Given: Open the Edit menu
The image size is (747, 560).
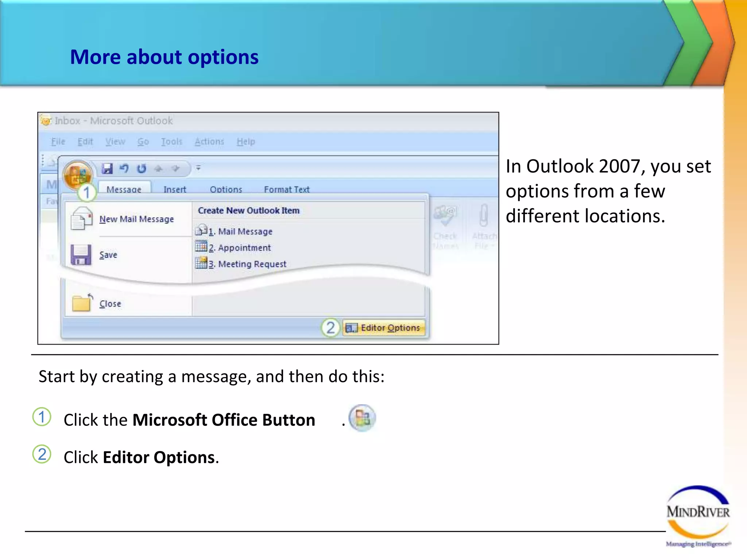Looking at the screenshot, I should [x=85, y=141].
